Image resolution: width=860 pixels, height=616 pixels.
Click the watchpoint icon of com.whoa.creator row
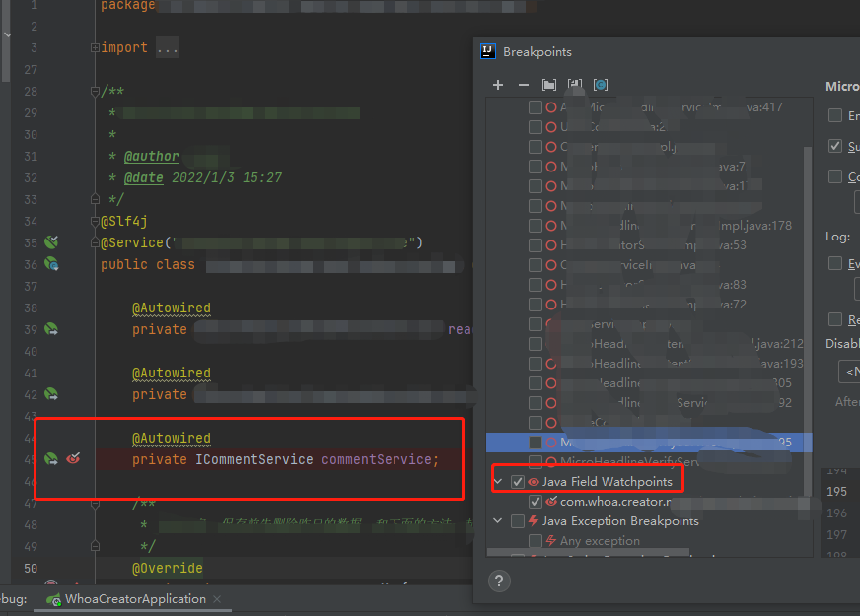551,501
